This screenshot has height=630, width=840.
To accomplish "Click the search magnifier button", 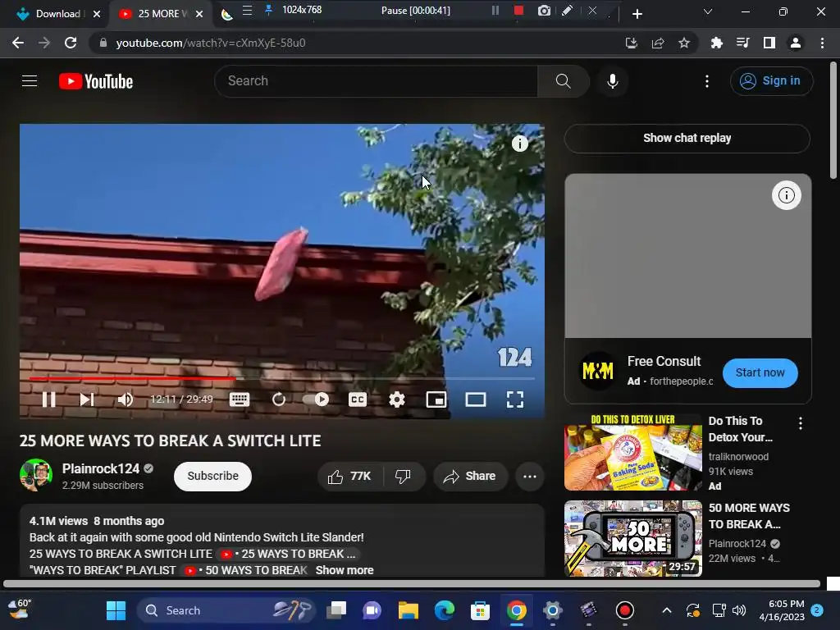I will click(563, 81).
